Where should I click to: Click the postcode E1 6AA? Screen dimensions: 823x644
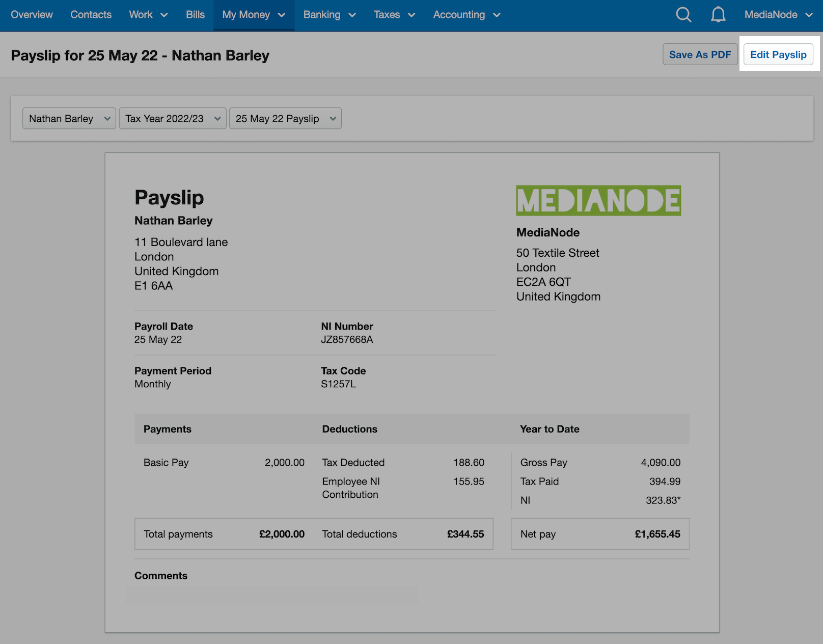[x=153, y=286]
